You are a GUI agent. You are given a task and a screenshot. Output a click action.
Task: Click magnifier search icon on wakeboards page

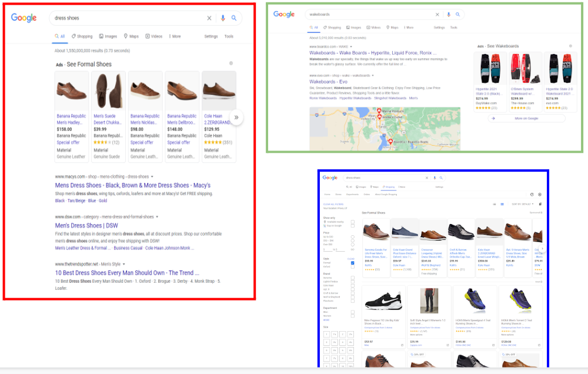click(x=457, y=14)
